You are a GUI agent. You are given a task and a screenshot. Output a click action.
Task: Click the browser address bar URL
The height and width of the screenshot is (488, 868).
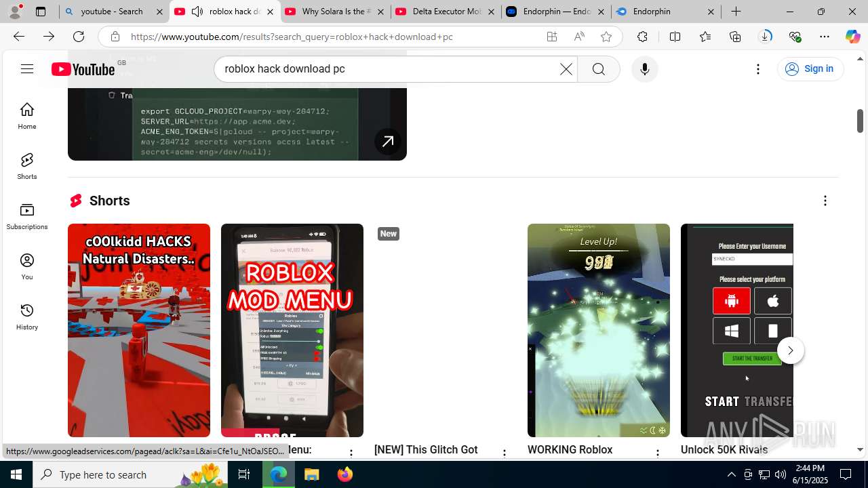(x=292, y=37)
